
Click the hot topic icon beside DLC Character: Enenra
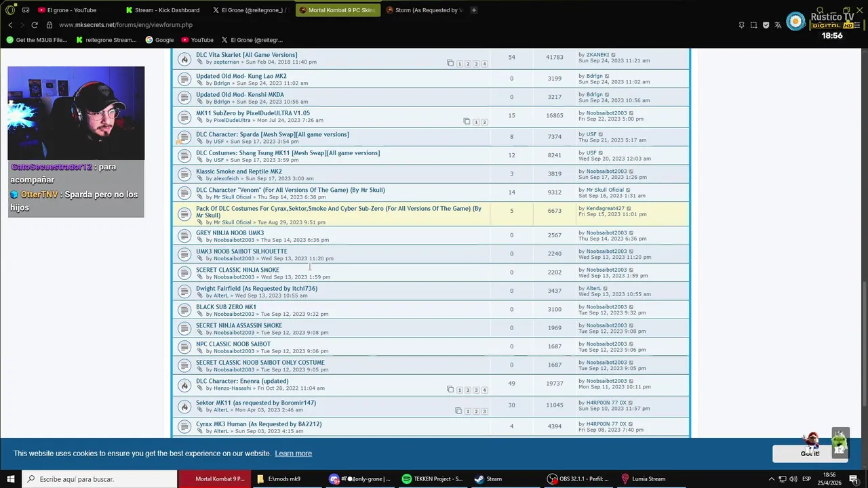(184, 385)
